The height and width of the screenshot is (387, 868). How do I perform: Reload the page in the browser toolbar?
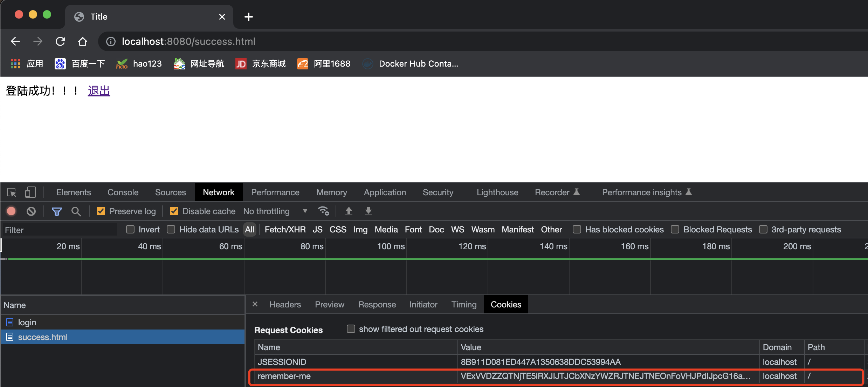click(60, 41)
